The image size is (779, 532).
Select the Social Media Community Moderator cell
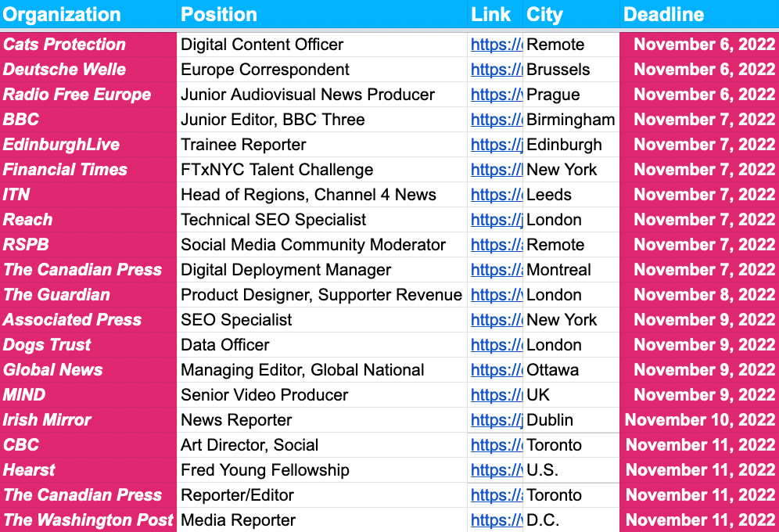tap(322, 245)
